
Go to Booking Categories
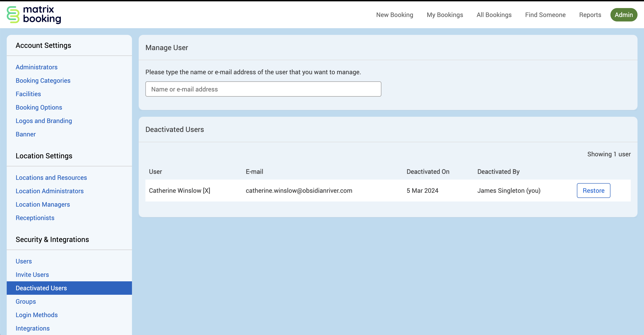[x=43, y=81]
